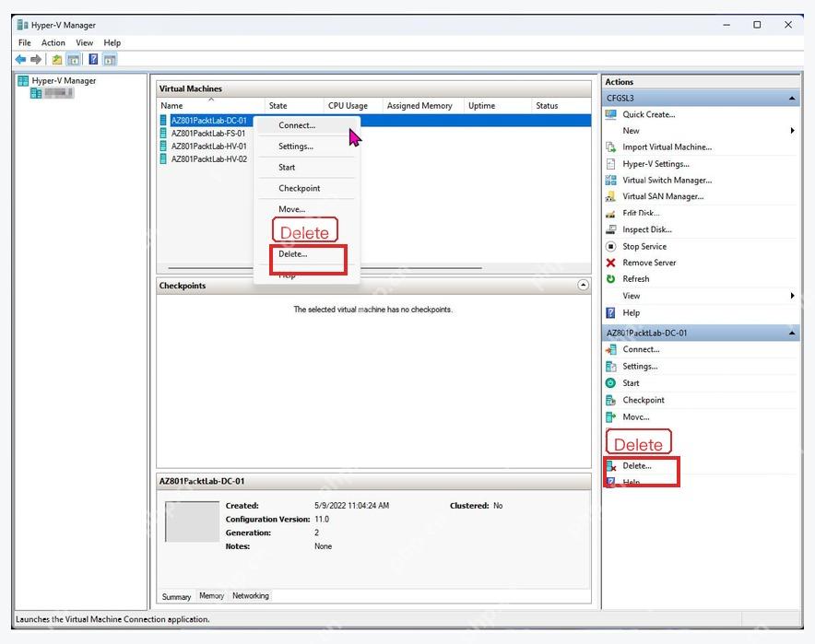Click the Up one level folder toolbar icon

(56, 60)
